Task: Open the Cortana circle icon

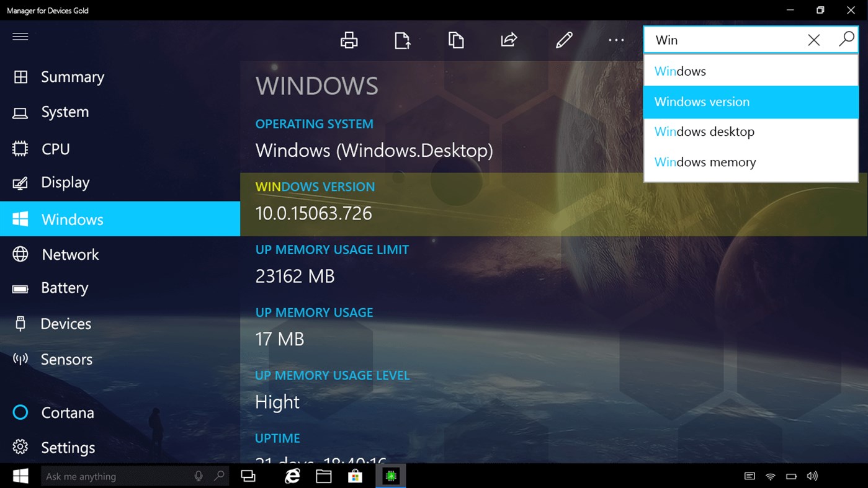Action: point(21,412)
